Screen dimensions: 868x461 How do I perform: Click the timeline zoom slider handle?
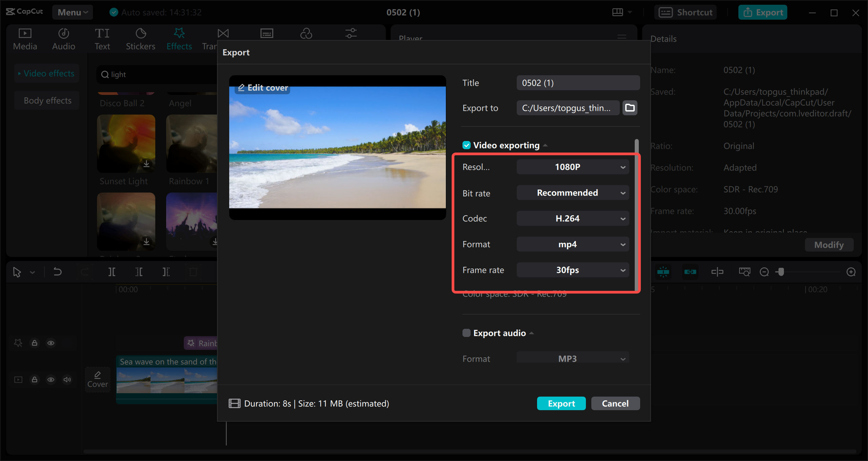781,272
